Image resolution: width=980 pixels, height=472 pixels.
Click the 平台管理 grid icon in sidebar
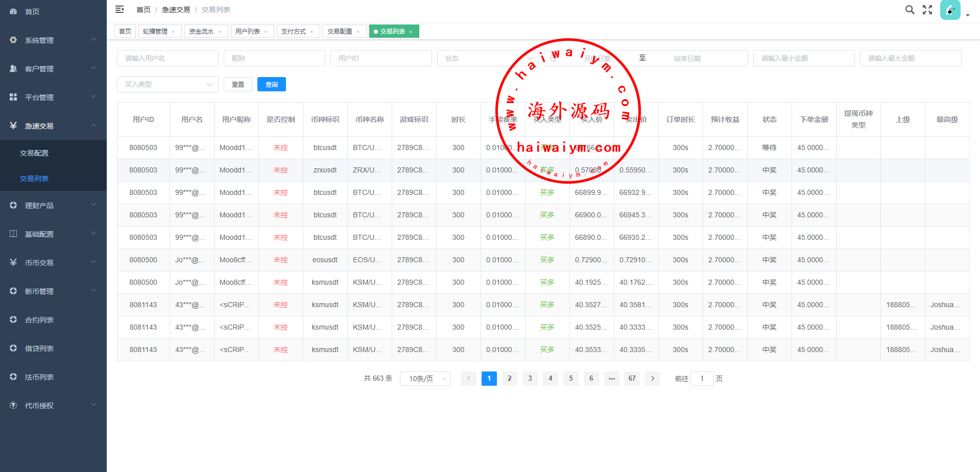pyautogui.click(x=14, y=97)
